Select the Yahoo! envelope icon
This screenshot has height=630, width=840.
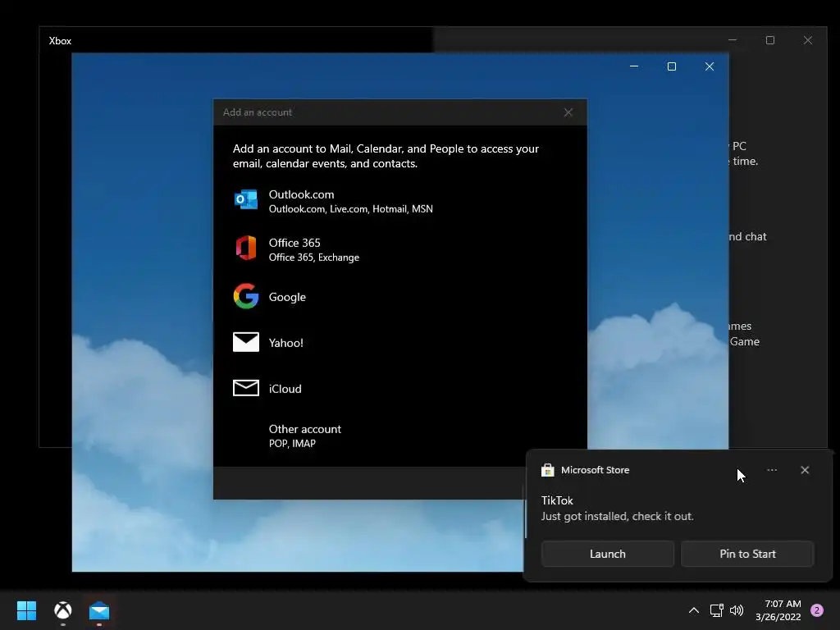(246, 342)
